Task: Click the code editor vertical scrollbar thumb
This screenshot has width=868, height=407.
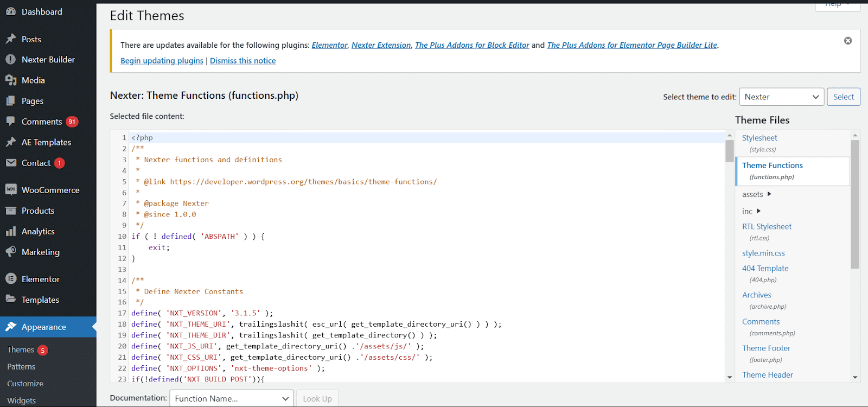Action: click(x=730, y=151)
